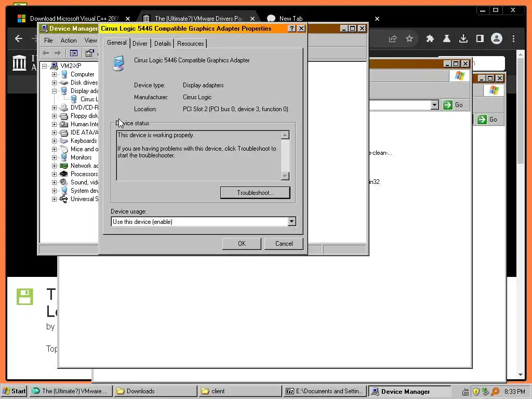The width and height of the screenshot is (532, 399).
Task: Select the Universal Serial Bus icon
Action: pyautogui.click(x=64, y=199)
